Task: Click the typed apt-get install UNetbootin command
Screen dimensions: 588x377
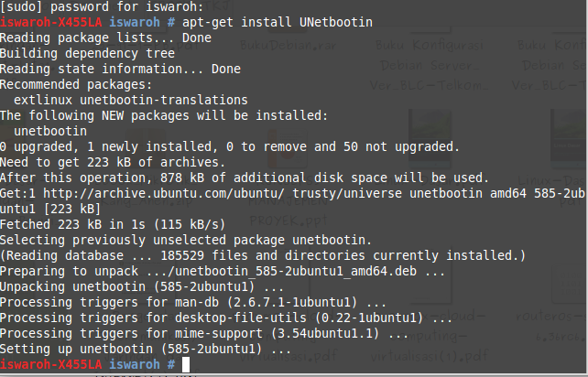Action: coord(278,22)
